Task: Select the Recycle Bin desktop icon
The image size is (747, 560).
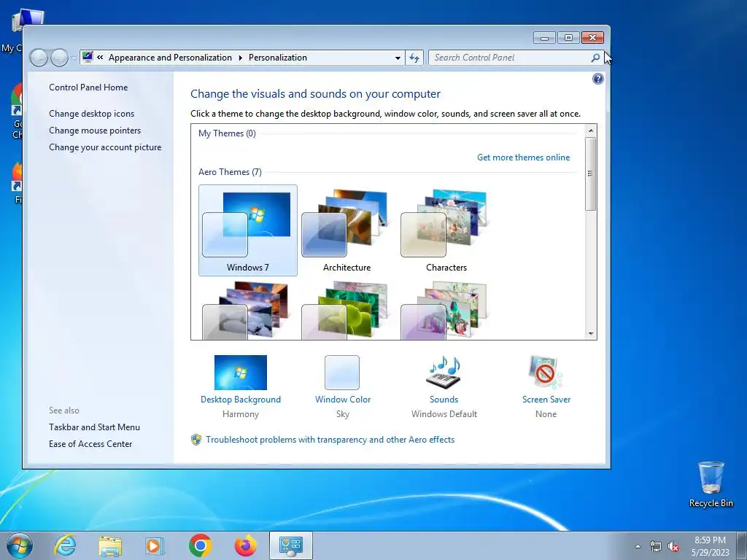Action: pyautogui.click(x=711, y=484)
